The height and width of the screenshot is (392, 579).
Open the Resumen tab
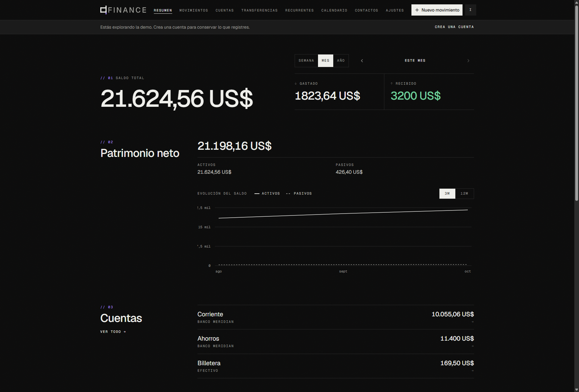(x=163, y=11)
